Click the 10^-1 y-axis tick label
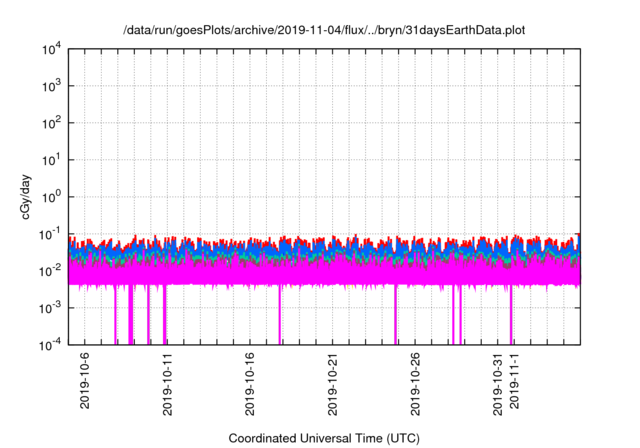This screenshot has width=640, height=448. point(51,234)
